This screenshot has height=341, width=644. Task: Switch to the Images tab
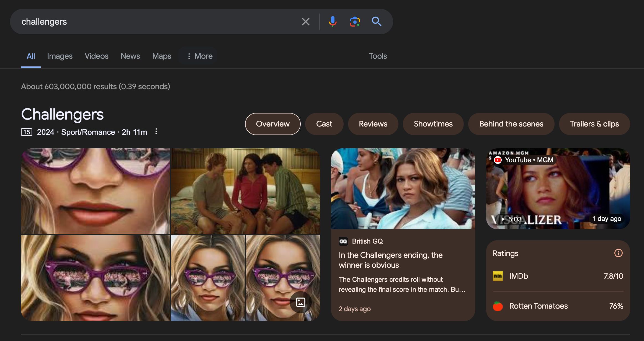coord(60,56)
